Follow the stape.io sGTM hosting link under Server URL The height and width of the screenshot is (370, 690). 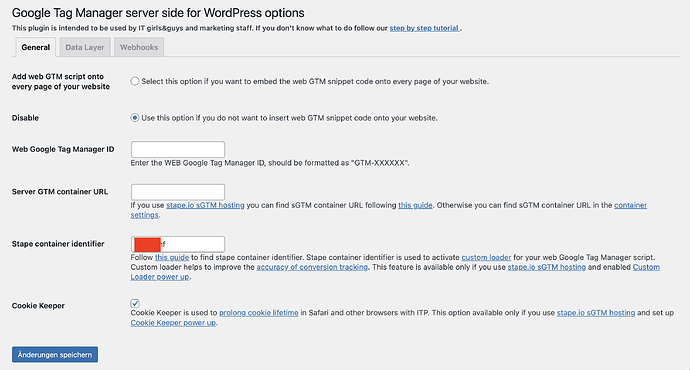[205, 205]
